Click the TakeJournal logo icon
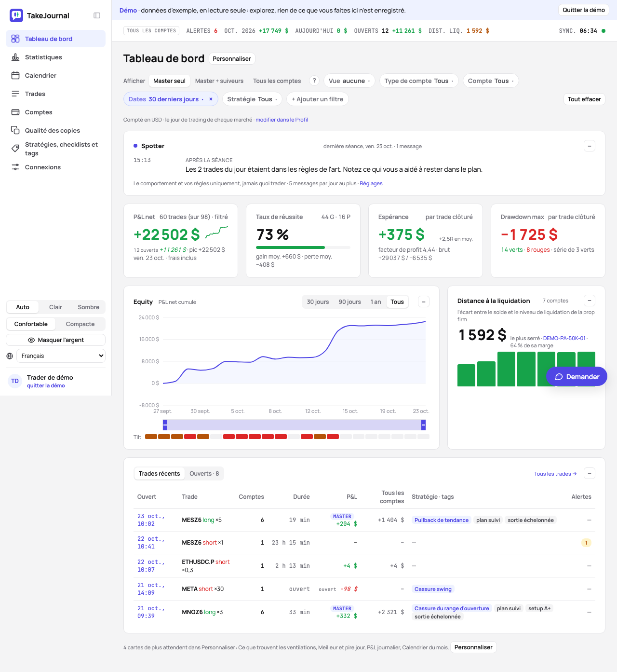 (16, 15)
